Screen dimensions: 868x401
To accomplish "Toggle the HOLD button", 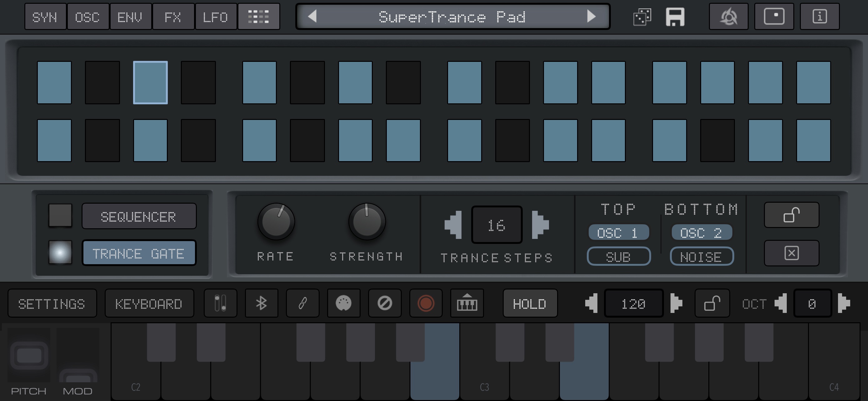I will [x=530, y=303].
